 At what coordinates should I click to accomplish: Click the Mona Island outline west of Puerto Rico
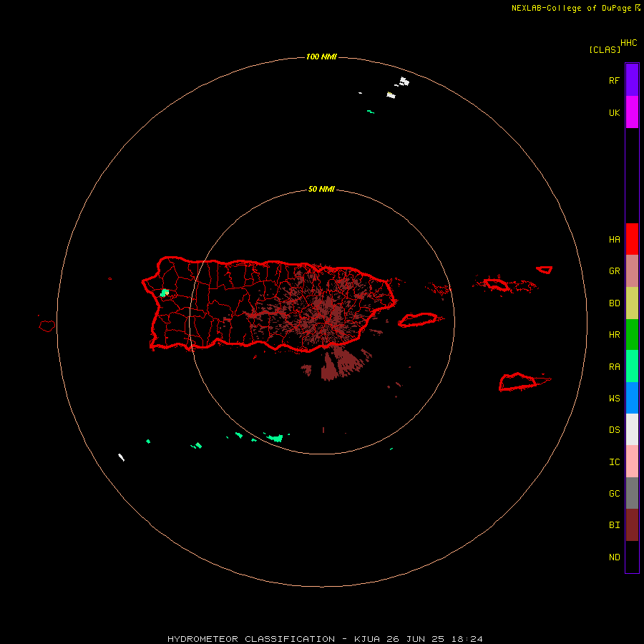click(47, 326)
